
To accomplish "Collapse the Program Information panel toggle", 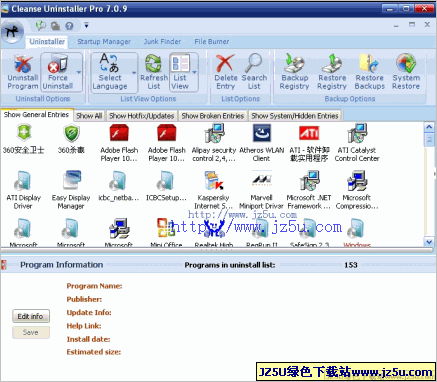I will click(4, 265).
